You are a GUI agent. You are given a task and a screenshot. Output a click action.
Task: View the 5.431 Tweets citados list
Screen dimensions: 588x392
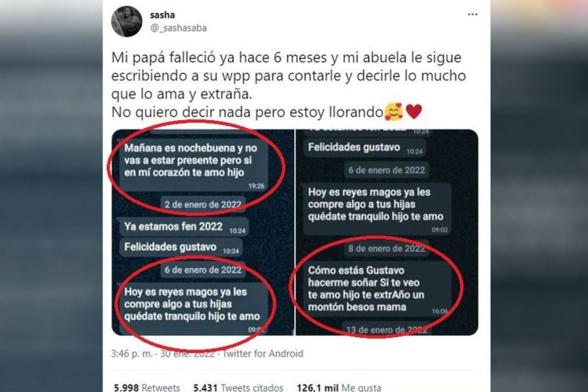click(x=238, y=387)
